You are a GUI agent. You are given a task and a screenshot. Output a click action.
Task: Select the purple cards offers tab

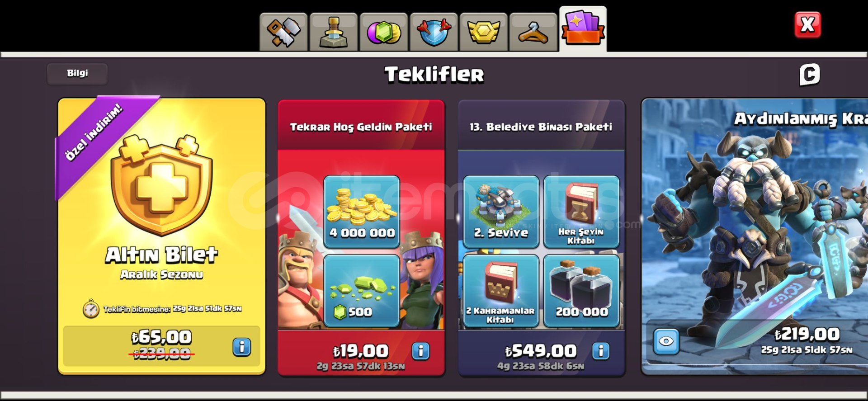583,29
